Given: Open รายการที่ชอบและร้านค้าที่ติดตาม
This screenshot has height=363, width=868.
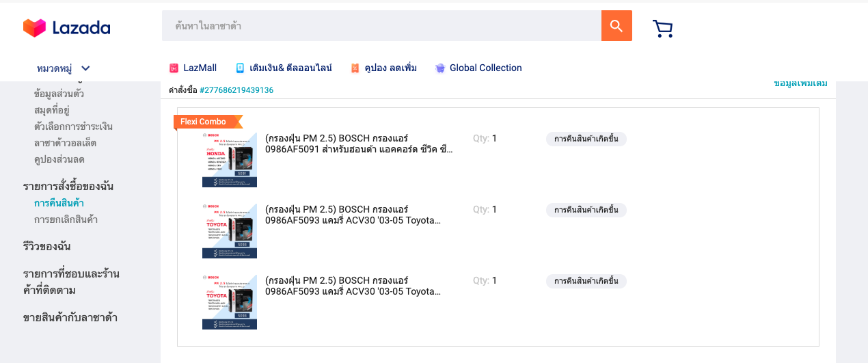Looking at the screenshot, I should click(x=71, y=282).
